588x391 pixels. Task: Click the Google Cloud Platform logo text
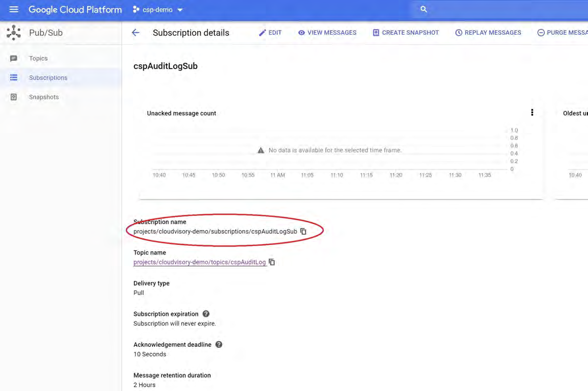[x=75, y=10]
